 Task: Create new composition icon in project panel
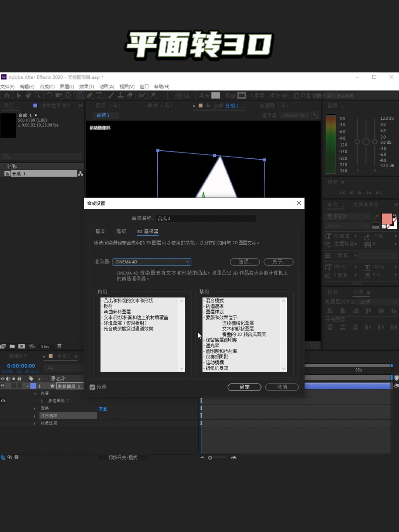21,346
